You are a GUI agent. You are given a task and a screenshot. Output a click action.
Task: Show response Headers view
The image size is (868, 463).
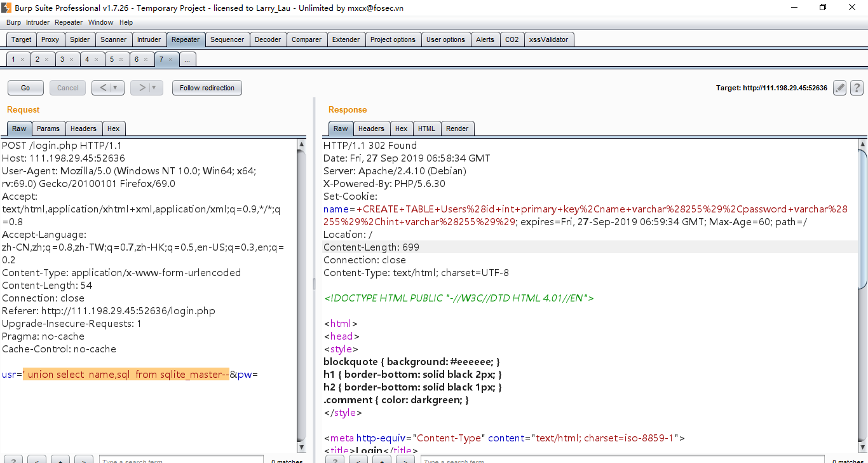pyautogui.click(x=371, y=128)
